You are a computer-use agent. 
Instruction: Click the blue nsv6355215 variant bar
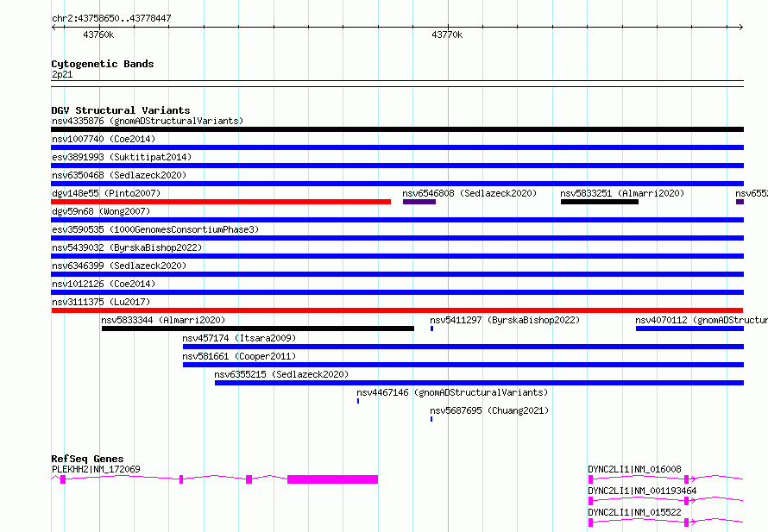(x=479, y=383)
